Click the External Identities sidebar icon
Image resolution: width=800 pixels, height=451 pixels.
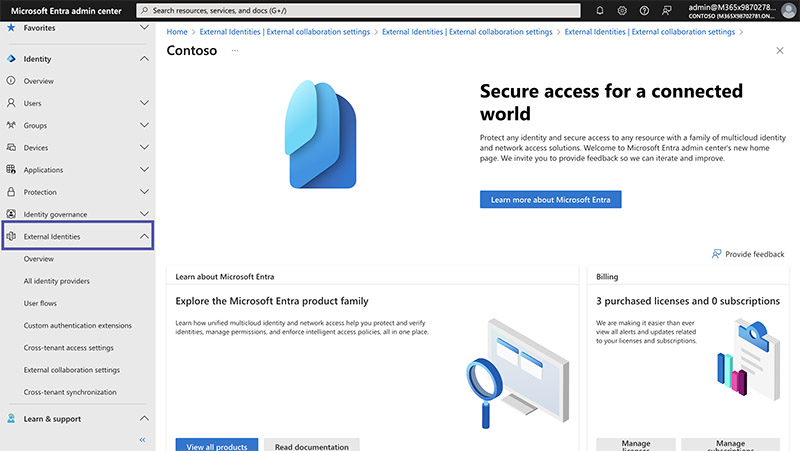tap(11, 237)
